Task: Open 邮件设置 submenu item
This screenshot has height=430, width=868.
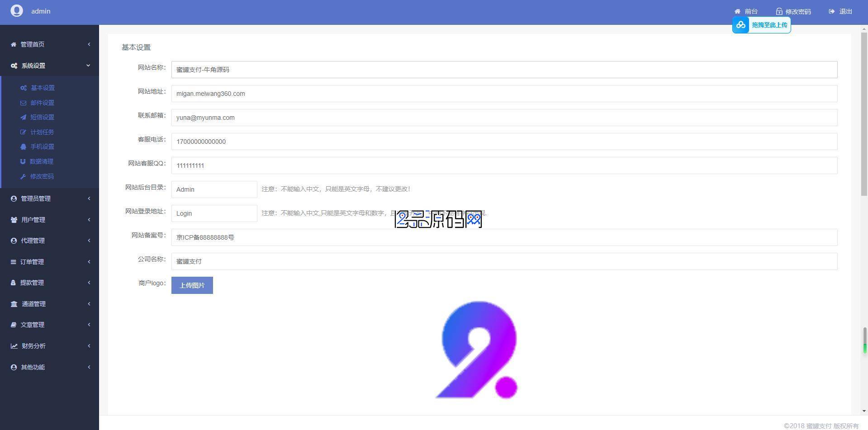Action: tap(42, 103)
